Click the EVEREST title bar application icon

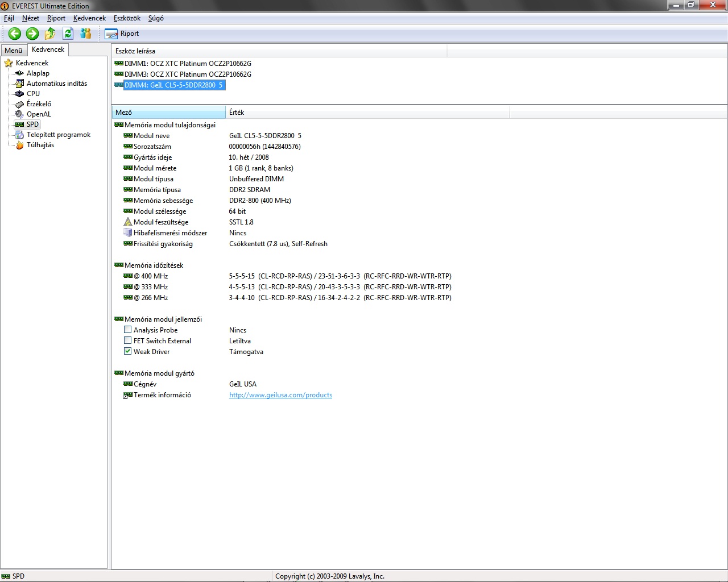(5, 6)
